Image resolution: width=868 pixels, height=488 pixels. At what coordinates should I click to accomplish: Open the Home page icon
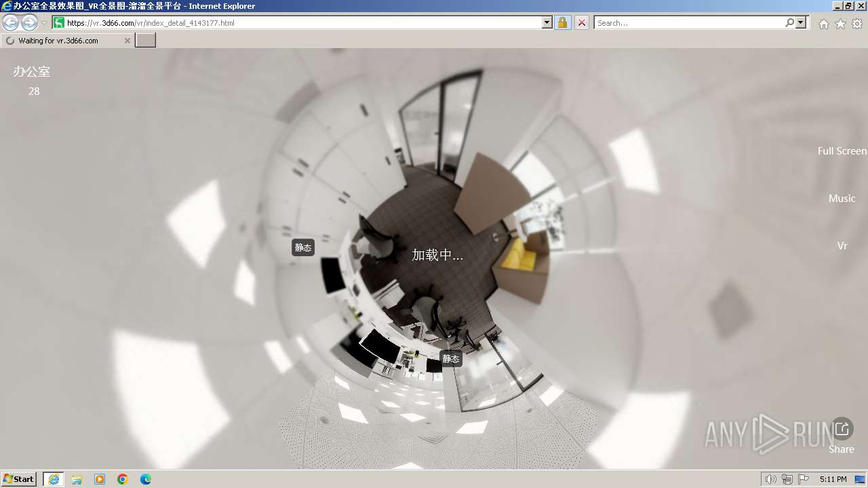coord(823,24)
